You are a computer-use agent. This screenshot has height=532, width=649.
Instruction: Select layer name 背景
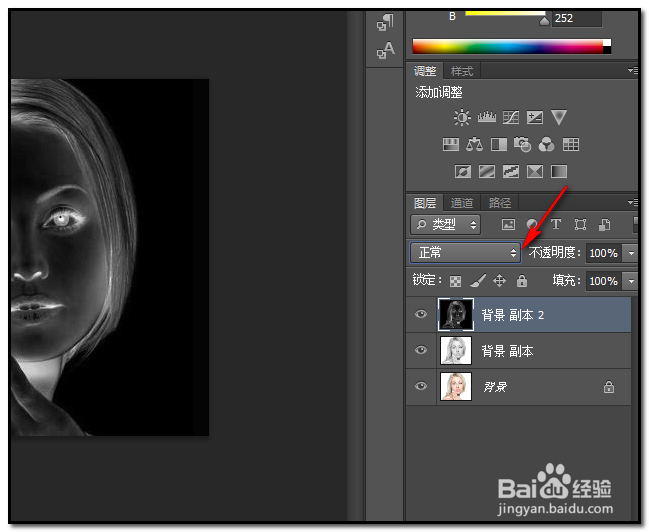[x=495, y=387]
